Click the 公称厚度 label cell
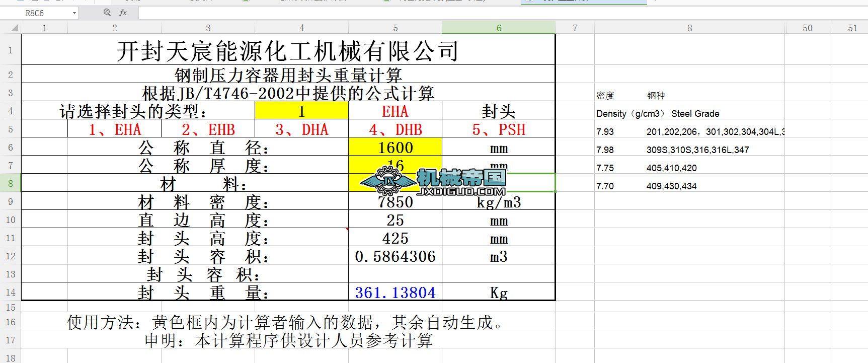 (208, 165)
